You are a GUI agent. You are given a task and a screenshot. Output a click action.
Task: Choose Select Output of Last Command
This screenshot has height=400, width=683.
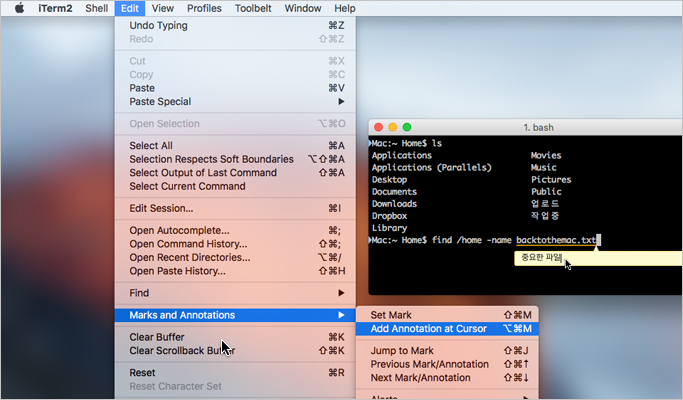(x=235, y=173)
